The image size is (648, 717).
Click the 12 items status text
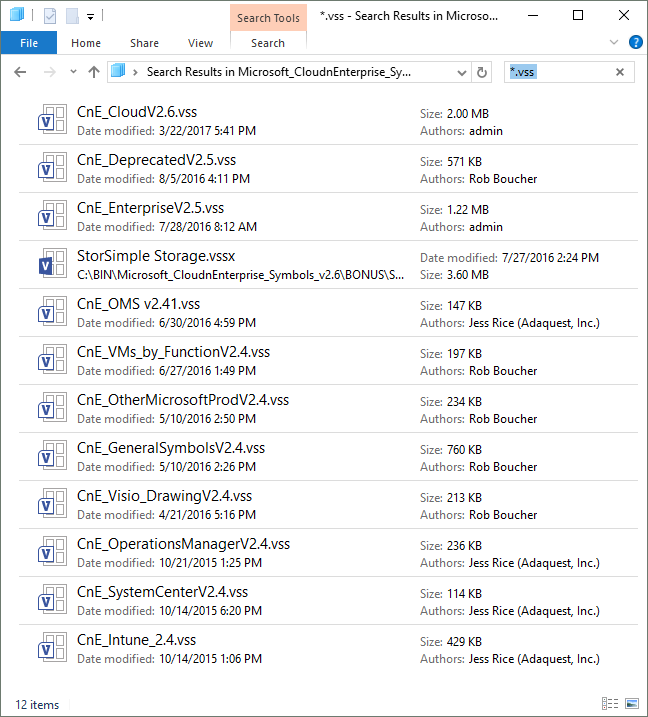pyautogui.click(x=37, y=705)
